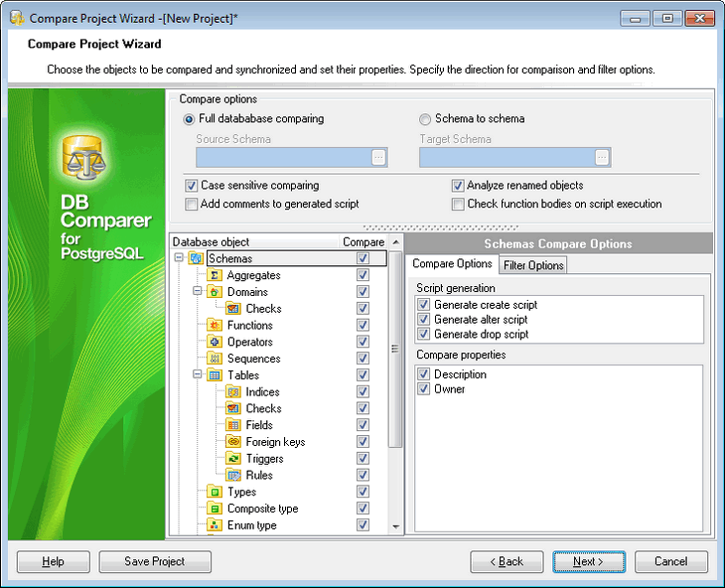The width and height of the screenshot is (725, 588).
Task: Open Source Schema ellipsis selector
Action: [x=378, y=158]
